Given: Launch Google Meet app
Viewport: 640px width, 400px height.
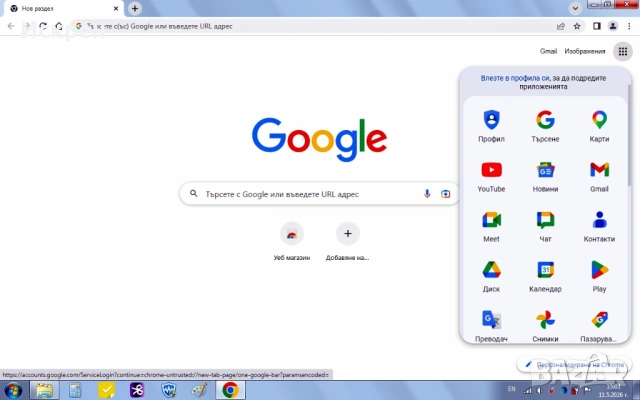Looking at the screenshot, I should click(x=491, y=226).
